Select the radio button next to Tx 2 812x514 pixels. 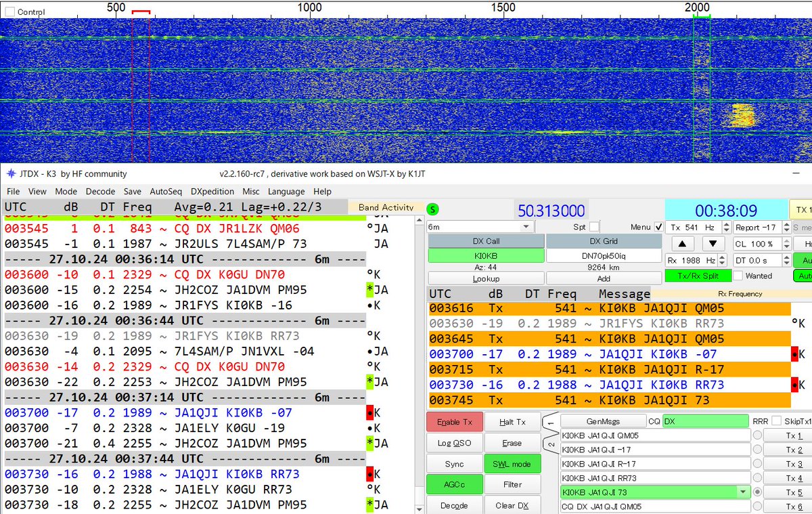(757, 450)
